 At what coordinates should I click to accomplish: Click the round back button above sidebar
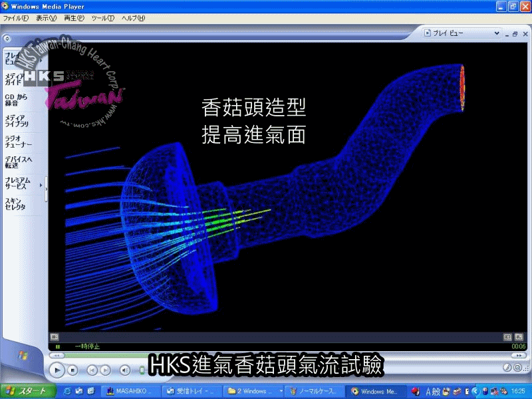coord(7,39)
